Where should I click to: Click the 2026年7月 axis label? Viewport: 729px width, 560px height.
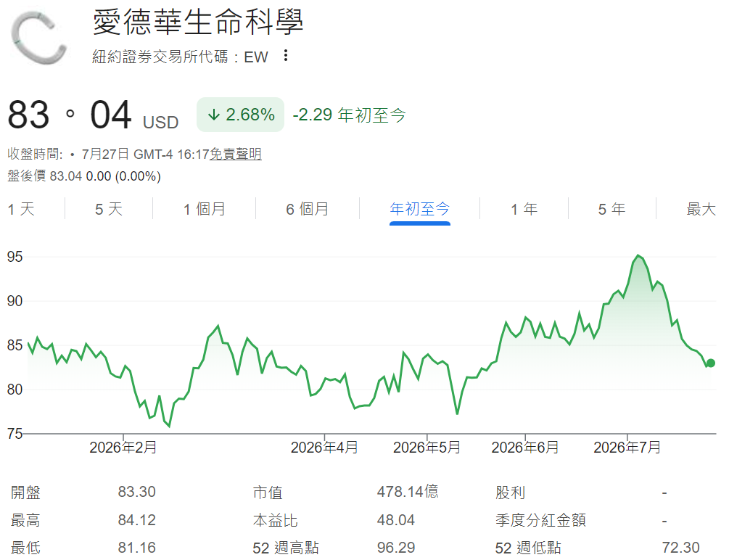coord(627,448)
